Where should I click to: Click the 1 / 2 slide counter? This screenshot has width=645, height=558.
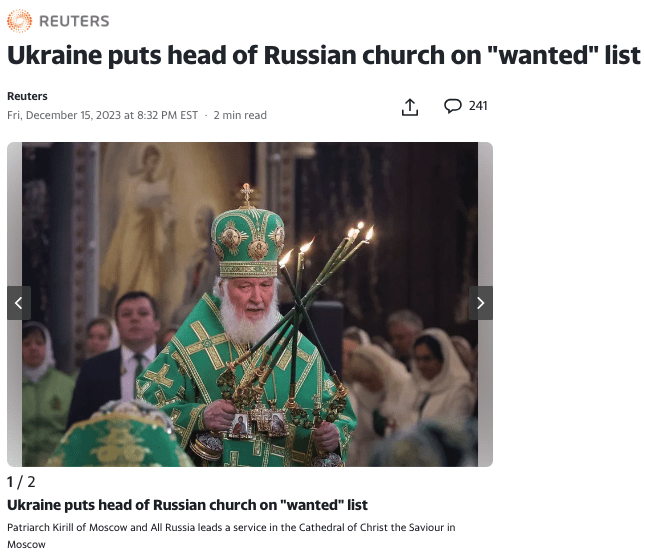21,482
